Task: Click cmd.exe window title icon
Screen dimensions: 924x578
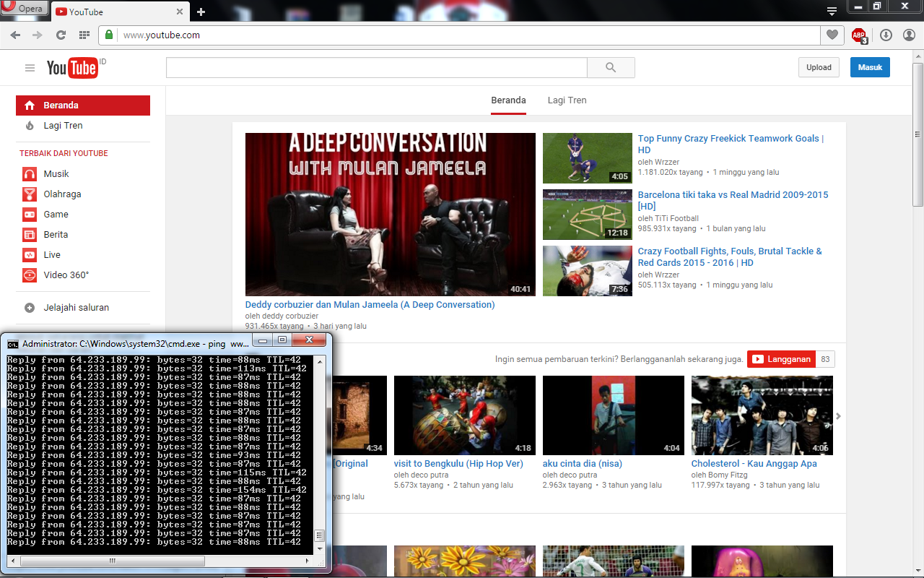Action: [13, 344]
